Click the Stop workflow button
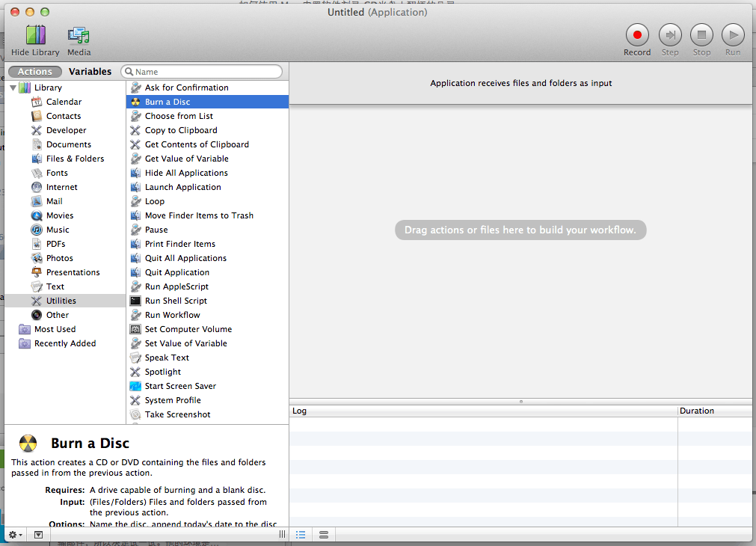The height and width of the screenshot is (546, 756). coord(701,35)
